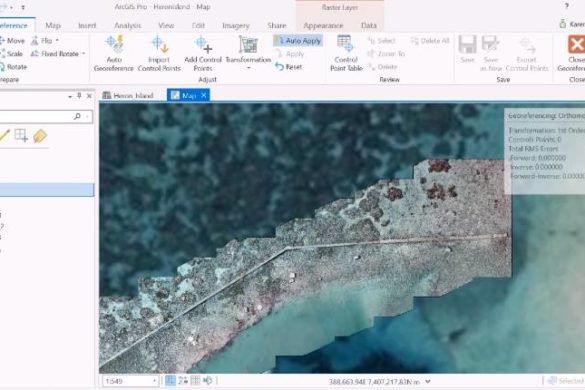Toggle the Auto Apply option
The height and width of the screenshot is (390, 585).
(298, 41)
